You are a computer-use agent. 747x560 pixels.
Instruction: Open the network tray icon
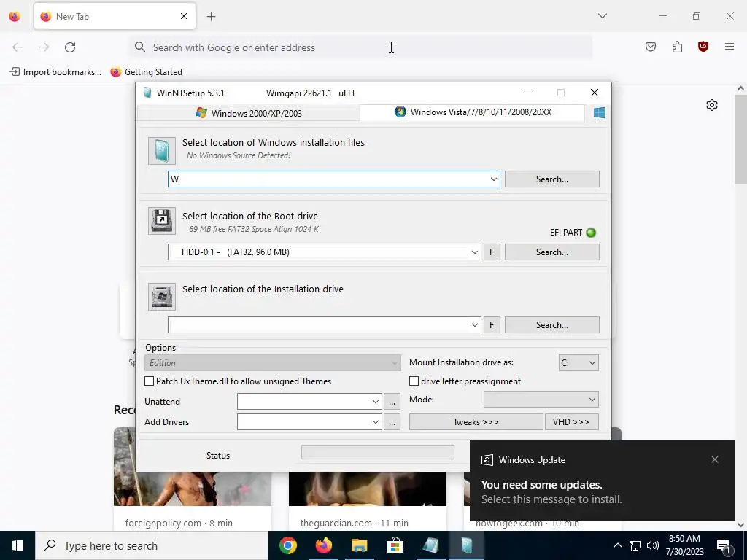[x=635, y=545]
